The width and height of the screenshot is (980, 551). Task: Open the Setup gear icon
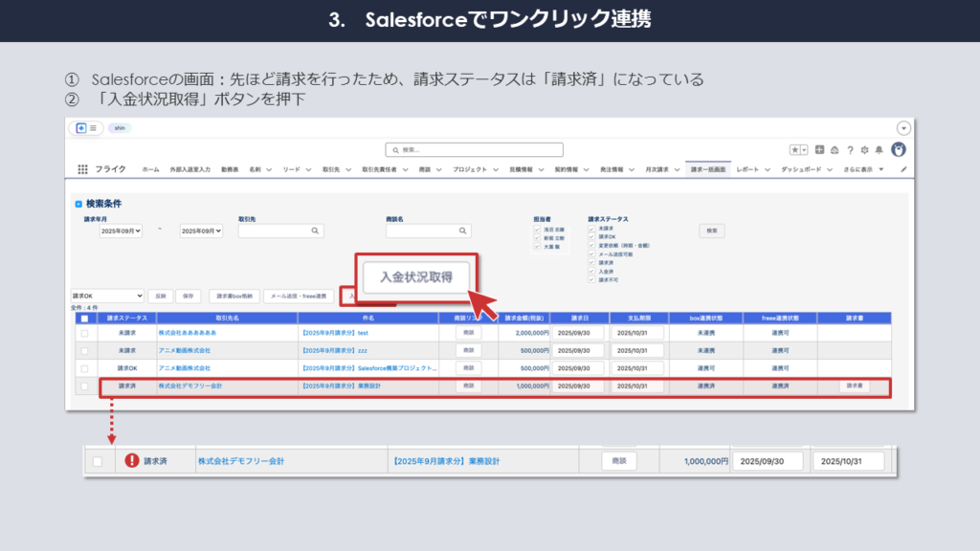point(865,150)
